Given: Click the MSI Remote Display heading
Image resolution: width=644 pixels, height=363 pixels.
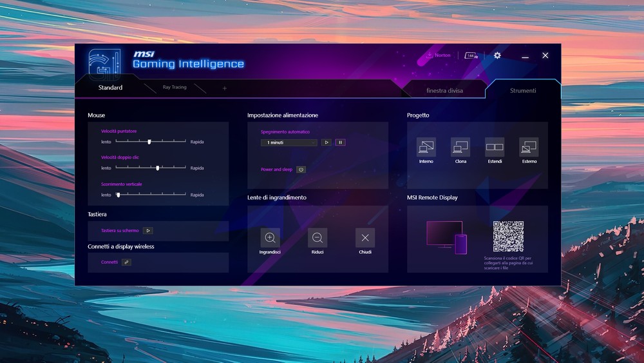Looking at the screenshot, I should pos(432,197).
